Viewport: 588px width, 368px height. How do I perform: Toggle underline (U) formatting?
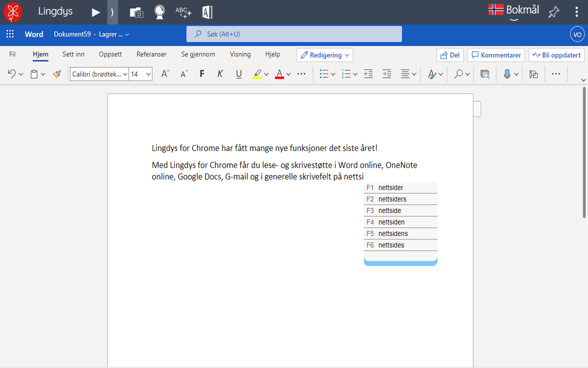coord(238,74)
